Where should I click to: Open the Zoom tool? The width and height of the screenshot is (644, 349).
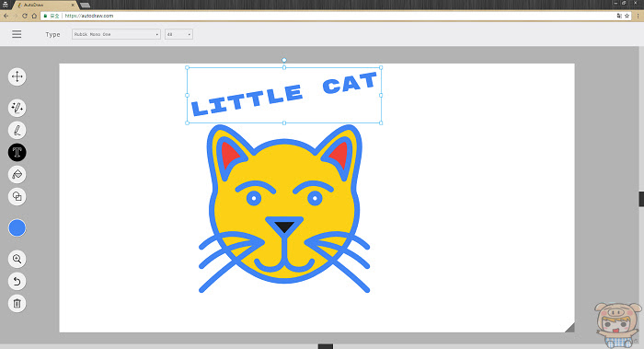[x=17, y=259]
